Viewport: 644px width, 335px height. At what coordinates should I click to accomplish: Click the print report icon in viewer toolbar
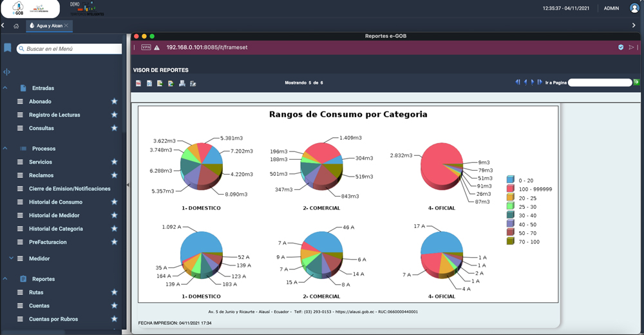tap(182, 83)
